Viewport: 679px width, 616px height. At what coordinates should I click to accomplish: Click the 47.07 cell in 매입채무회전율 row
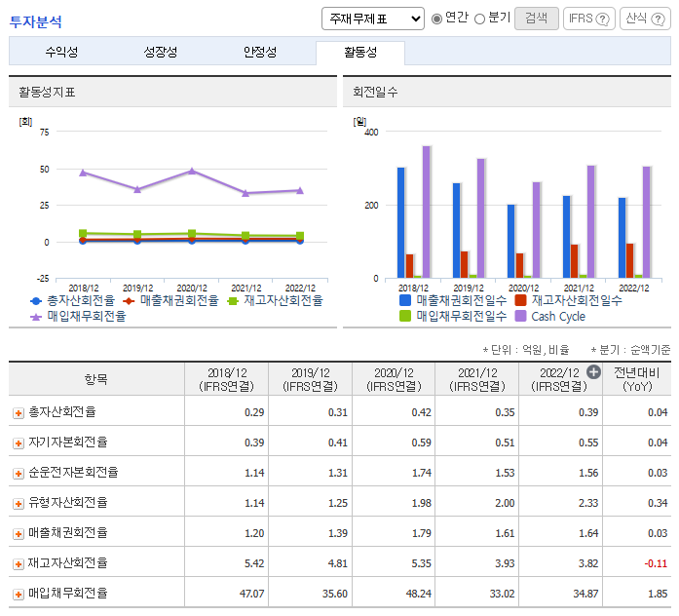point(251,594)
